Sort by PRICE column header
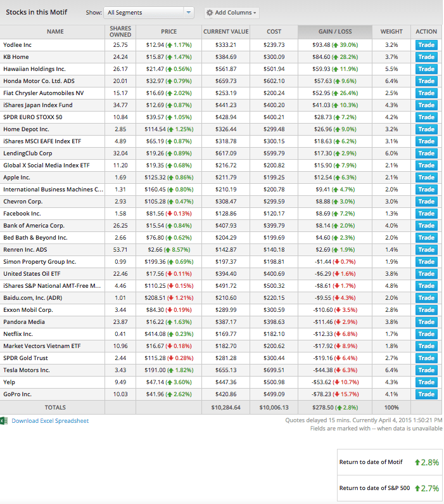 169,32
